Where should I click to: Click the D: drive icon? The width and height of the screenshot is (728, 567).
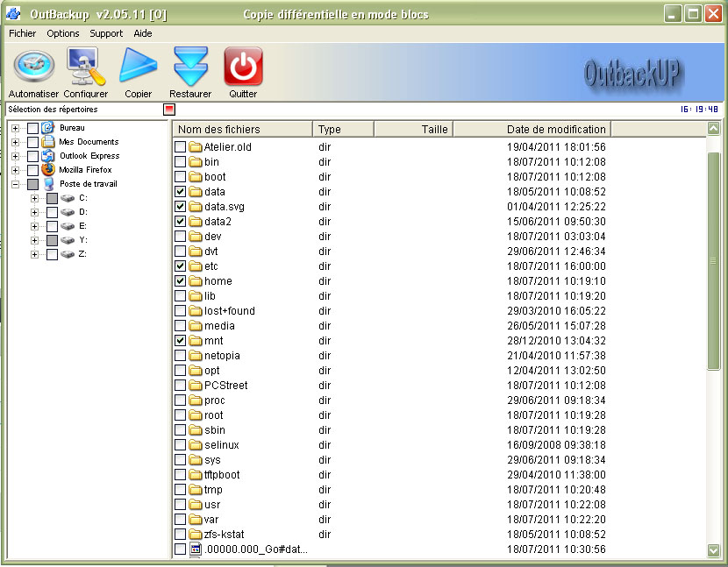coord(68,212)
